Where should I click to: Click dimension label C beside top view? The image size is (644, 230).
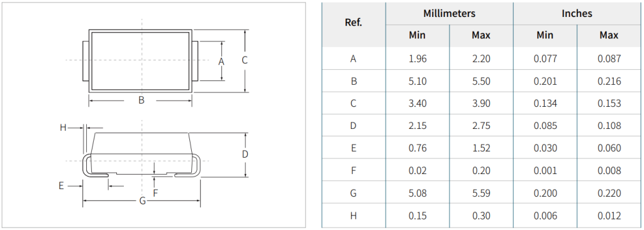pyautogui.click(x=245, y=60)
